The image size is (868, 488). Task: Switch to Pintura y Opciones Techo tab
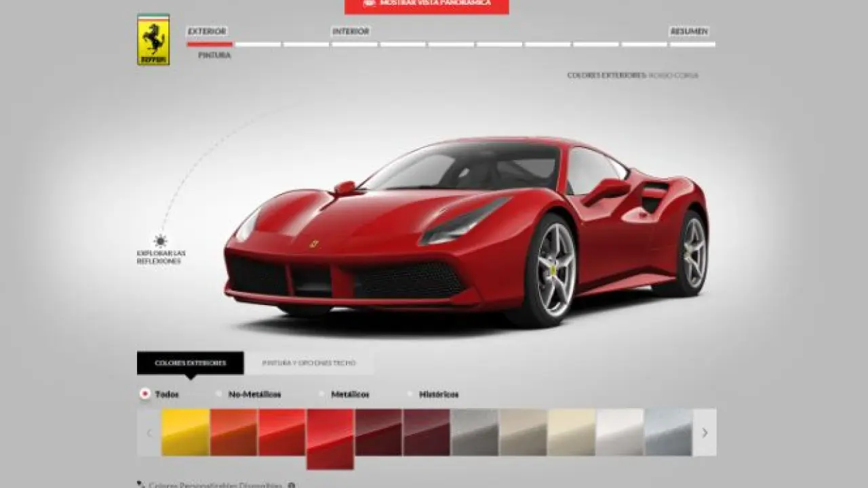pyautogui.click(x=309, y=363)
